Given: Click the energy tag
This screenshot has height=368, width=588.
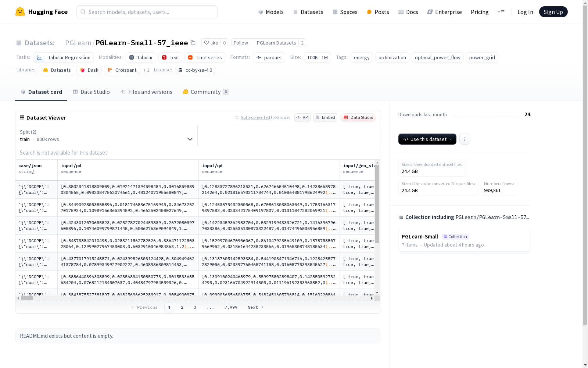Looking at the screenshot, I should coord(362,57).
